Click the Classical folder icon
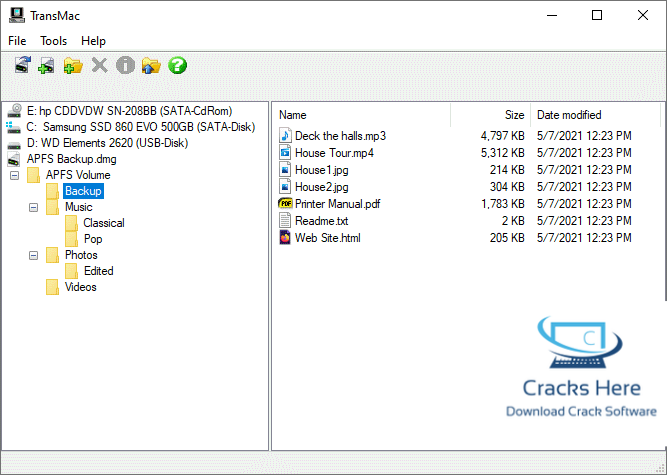667x475 pixels. [72, 223]
